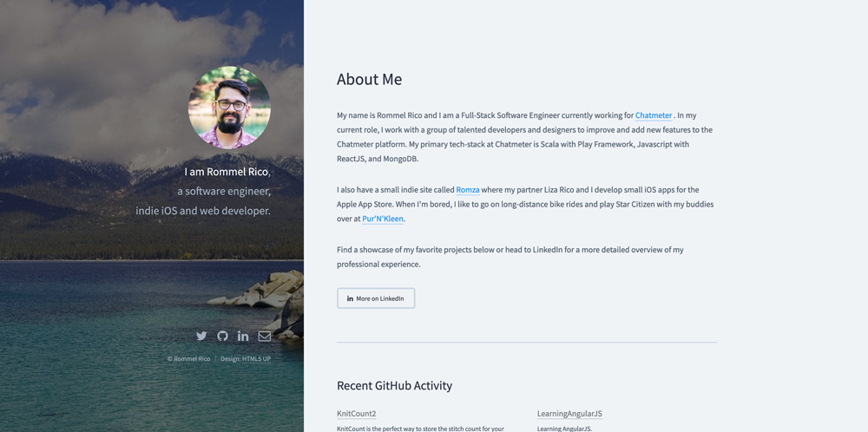Click the KnitCount description text

tap(420, 428)
